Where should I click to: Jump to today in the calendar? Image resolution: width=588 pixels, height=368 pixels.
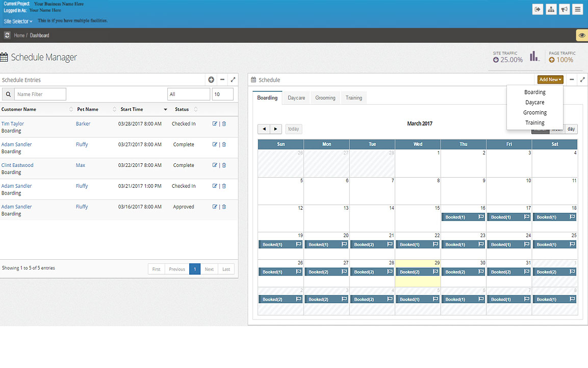[x=294, y=129]
